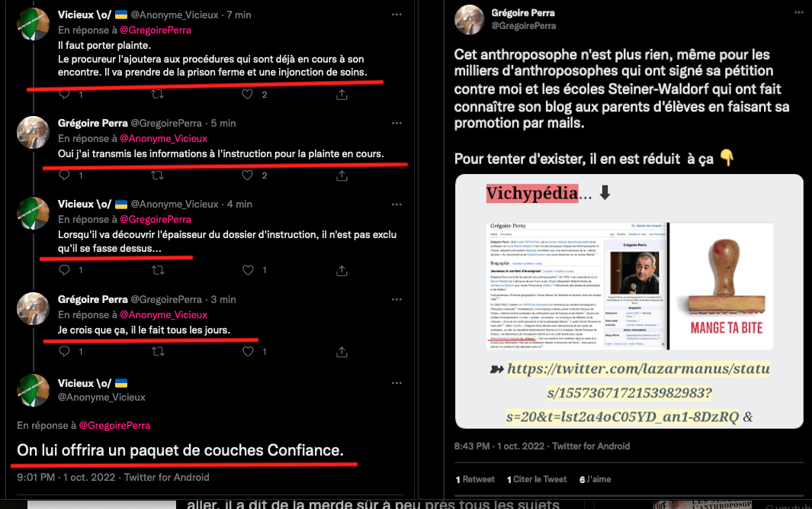Retweet the 'Il faut porter plainte' tweet
The width and height of the screenshot is (812, 509).
pyautogui.click(x=157, y=95)
